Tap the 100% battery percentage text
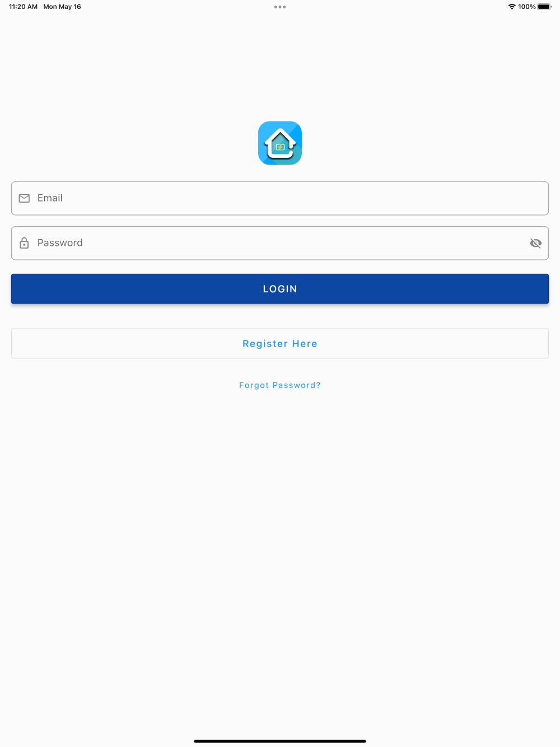This screenshot has width=560, height=747. click(527, 7)
